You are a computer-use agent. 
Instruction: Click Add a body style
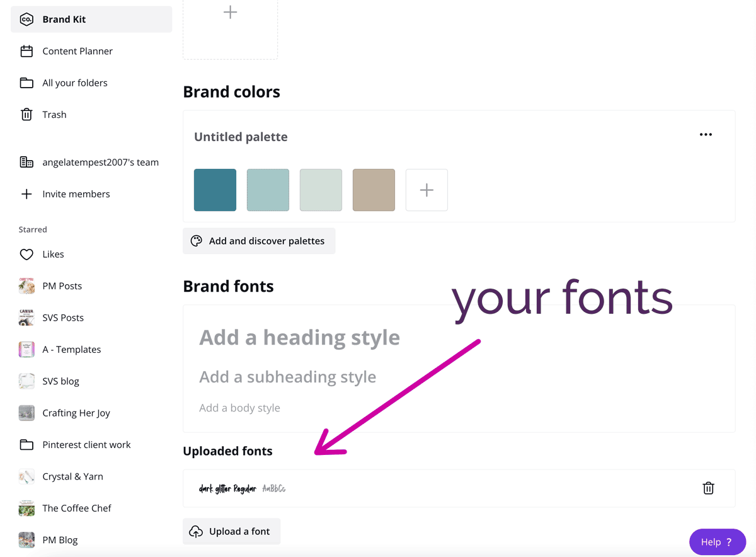point(239,408)
